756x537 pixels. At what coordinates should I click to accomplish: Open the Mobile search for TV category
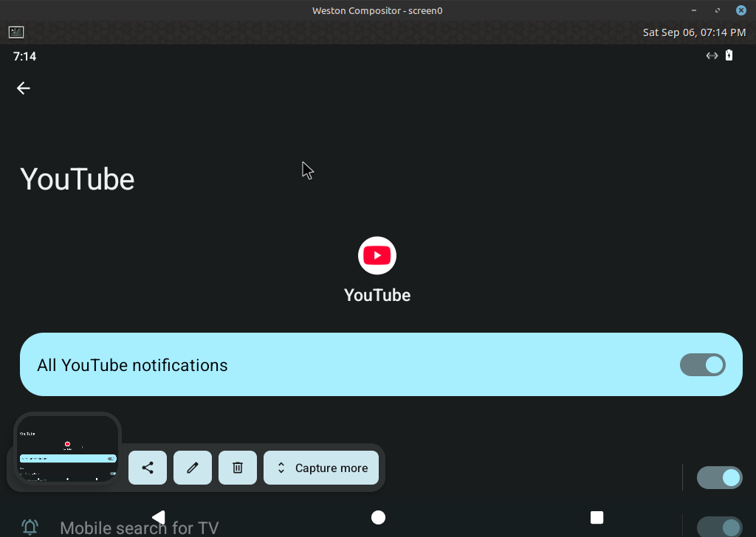139,528
